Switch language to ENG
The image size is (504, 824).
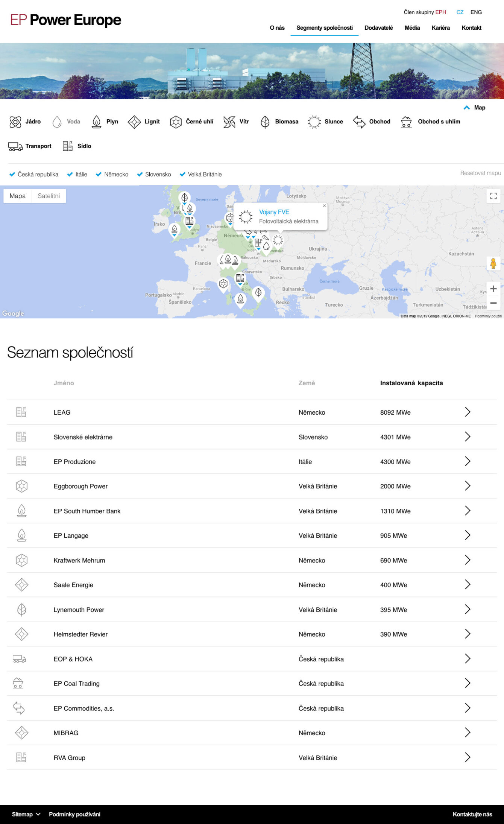coord(476,12)
